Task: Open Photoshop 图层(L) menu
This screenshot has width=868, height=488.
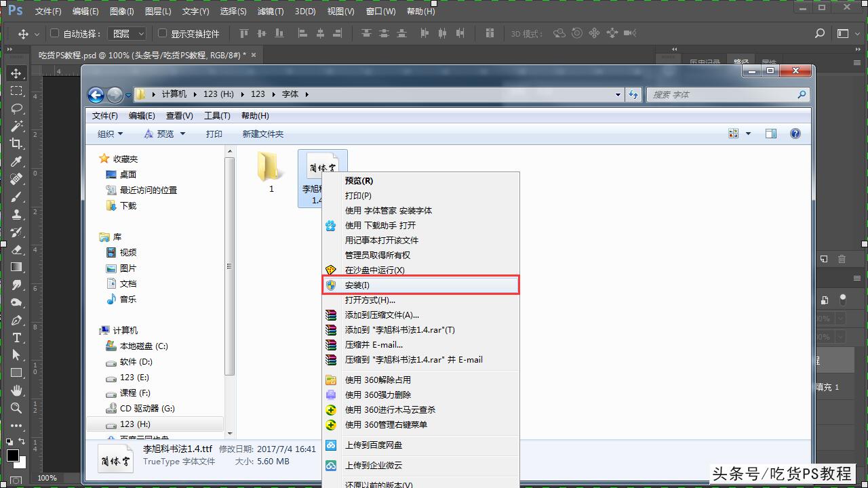Action: click(158, 12)
